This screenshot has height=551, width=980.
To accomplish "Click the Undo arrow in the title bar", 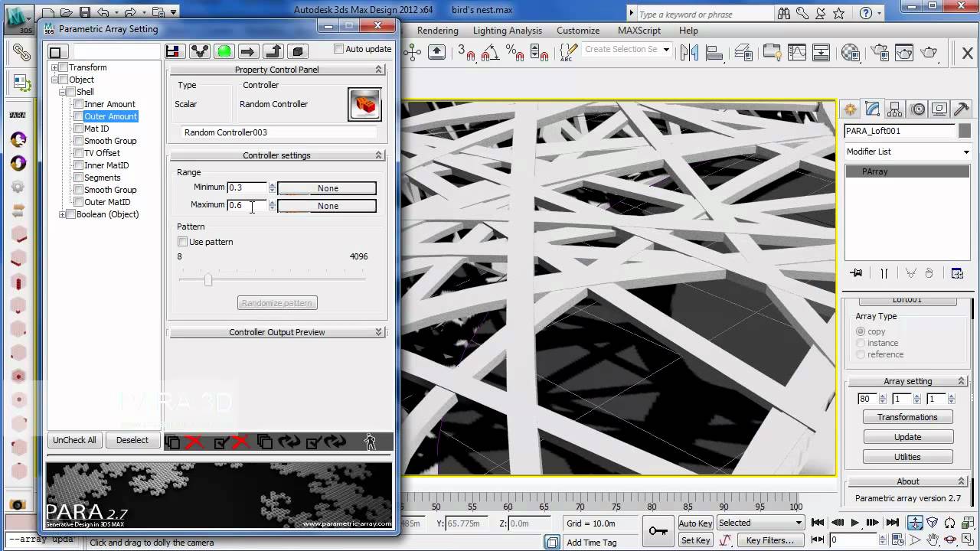I will (x=103, y=12).
